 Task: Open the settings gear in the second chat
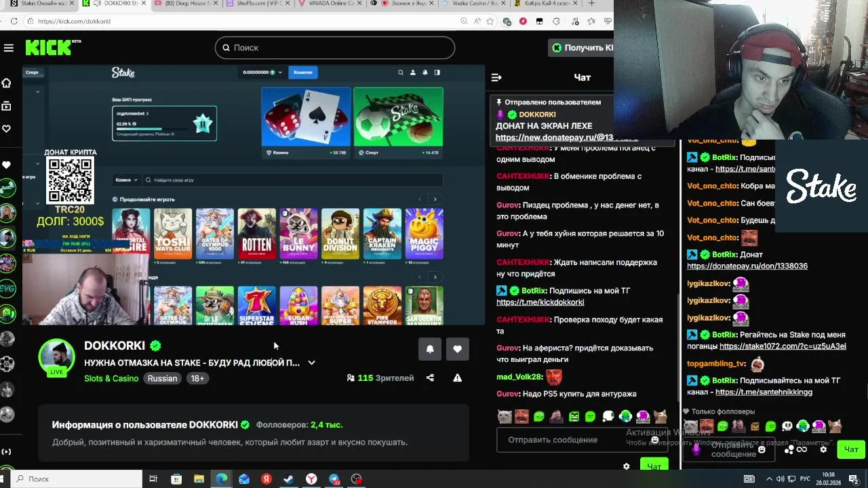(823, 449)
